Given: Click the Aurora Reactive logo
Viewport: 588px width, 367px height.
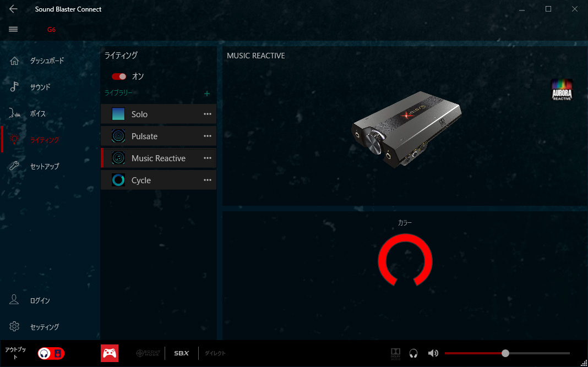Looking at the screenshot, I should [x=562, y=90].
